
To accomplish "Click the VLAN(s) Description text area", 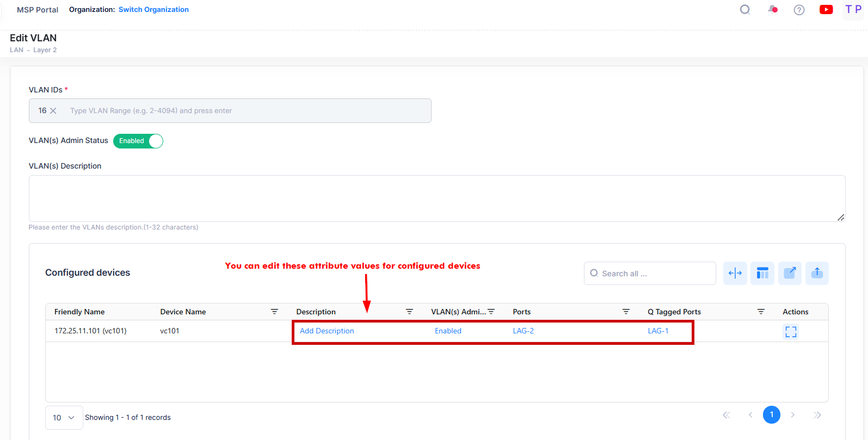I will pos(436,198).
